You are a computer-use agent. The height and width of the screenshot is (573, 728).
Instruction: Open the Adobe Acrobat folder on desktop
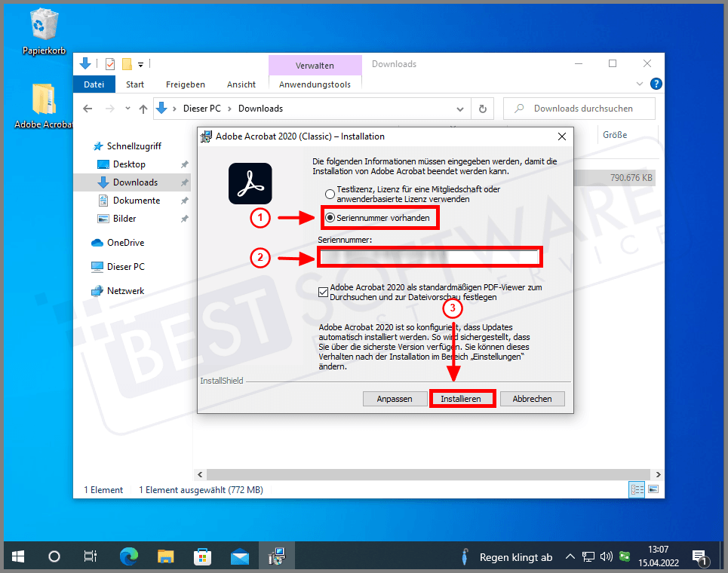point(43,100)
